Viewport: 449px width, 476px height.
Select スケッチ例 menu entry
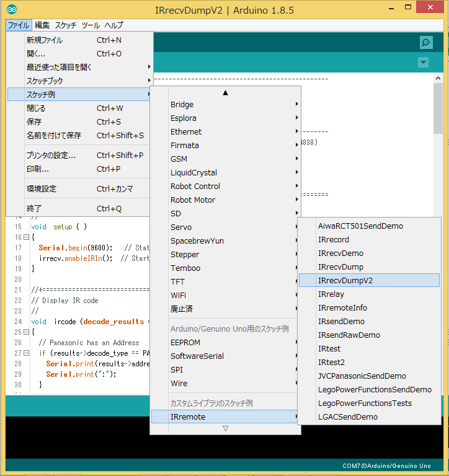pos(79,94)
